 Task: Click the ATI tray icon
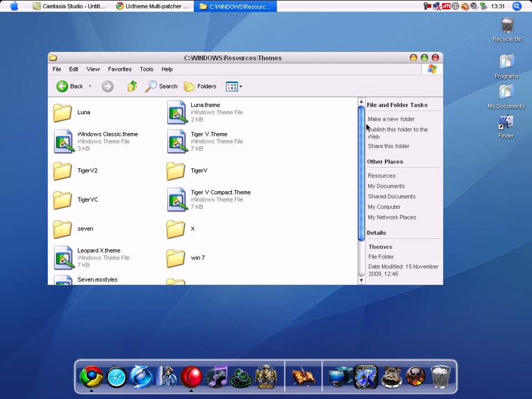tap(446, 6)
